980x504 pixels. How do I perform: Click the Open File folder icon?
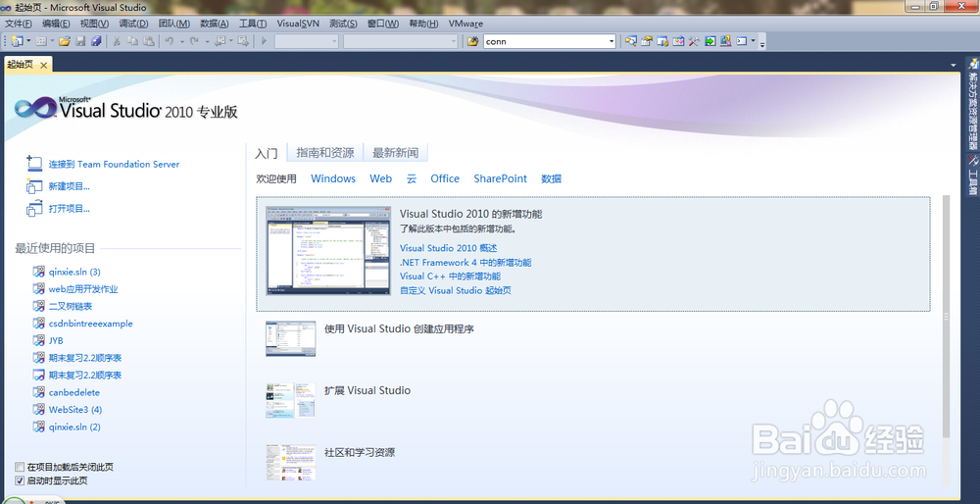[65, 41]
